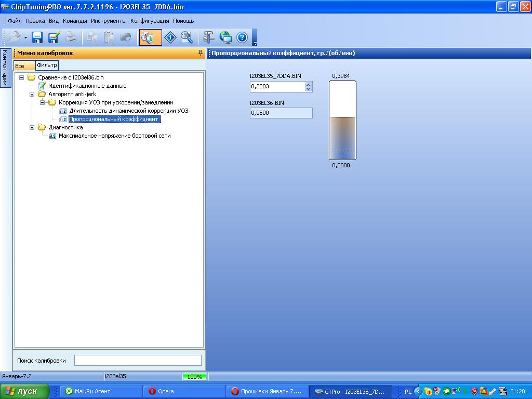Viewport: 532px width, 399px height.
Task: Open the vertical Комментарии side tab
Action: pyautogui.click(x=5, y=68)
